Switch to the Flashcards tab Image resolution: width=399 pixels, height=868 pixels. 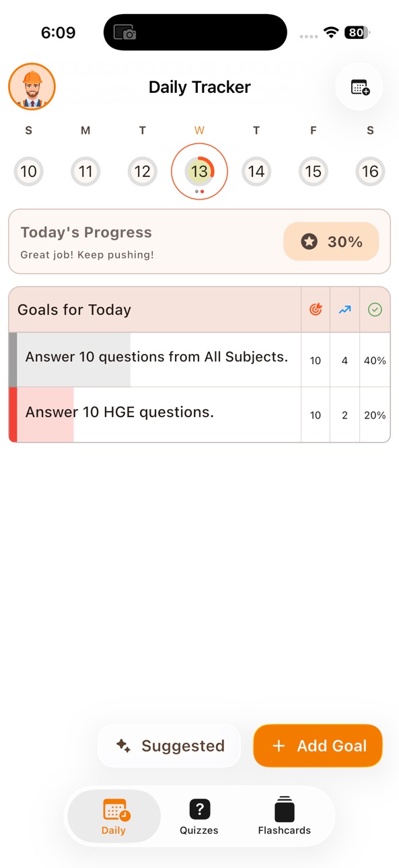pos(285,816)
